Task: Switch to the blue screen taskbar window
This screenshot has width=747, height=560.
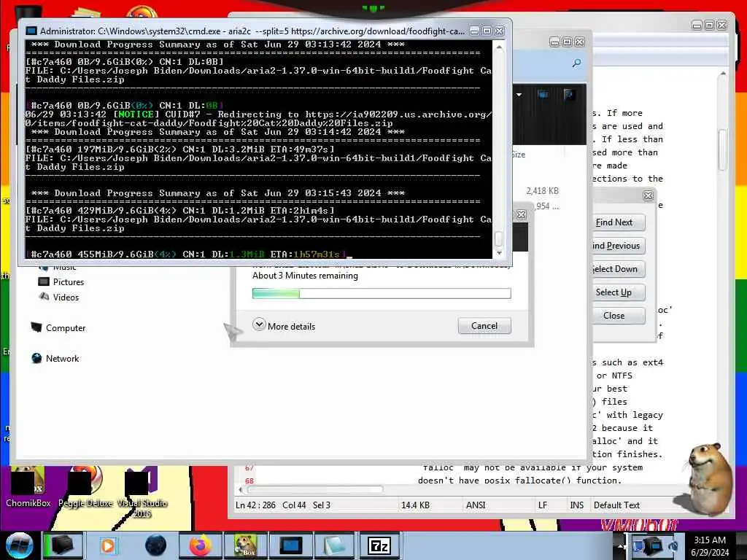Action: [290, 545]
